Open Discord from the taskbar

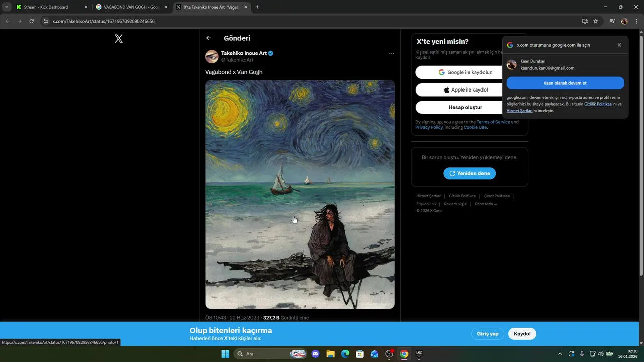(x=315, y=354)
